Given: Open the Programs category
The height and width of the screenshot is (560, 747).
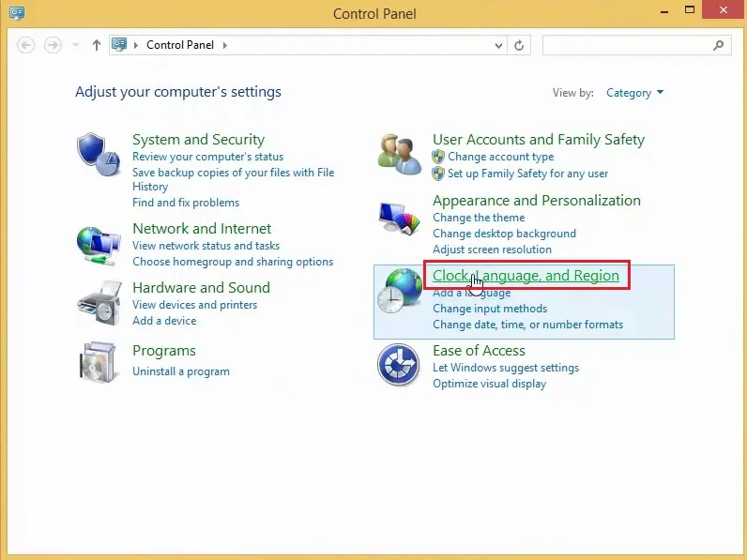Looking at the screenshot, I should 164,351.
